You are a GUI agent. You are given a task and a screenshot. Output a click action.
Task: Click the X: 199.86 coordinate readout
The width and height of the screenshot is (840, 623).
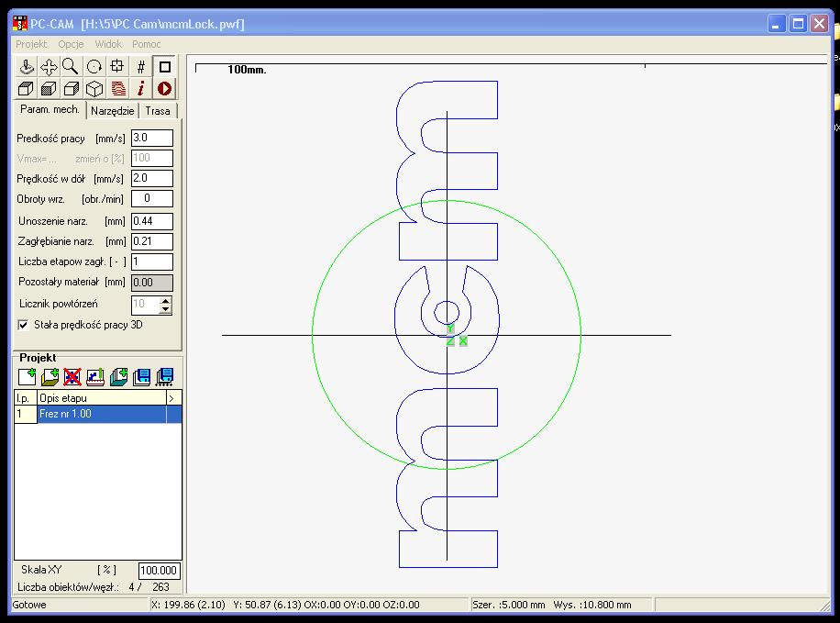[188, 605]
